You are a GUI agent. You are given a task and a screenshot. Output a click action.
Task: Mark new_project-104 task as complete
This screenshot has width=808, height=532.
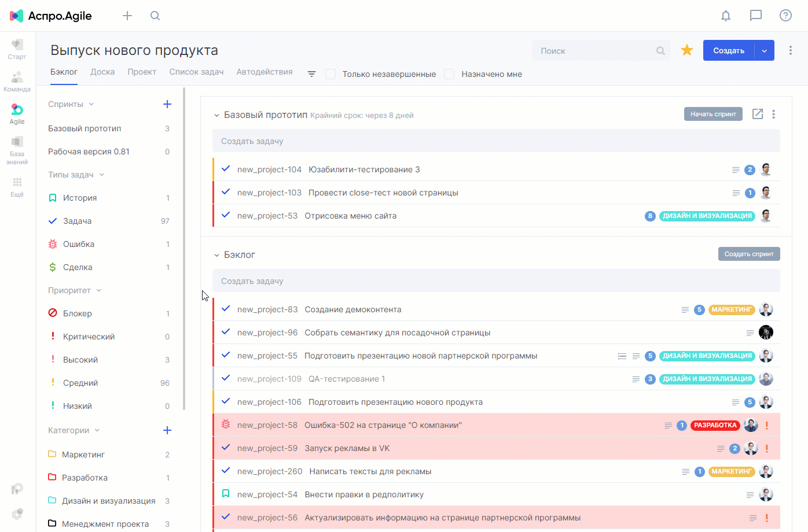point(226,169)
